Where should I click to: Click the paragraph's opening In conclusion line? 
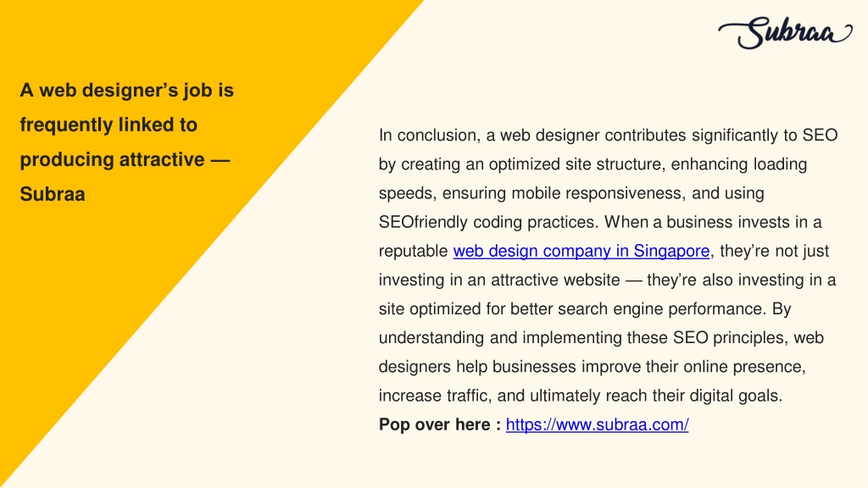point(608,135)
